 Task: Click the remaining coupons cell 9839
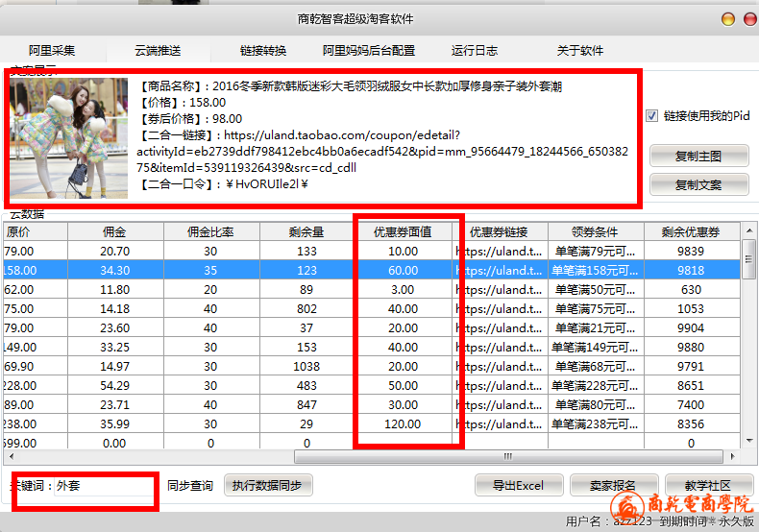[x=691, y=251]
